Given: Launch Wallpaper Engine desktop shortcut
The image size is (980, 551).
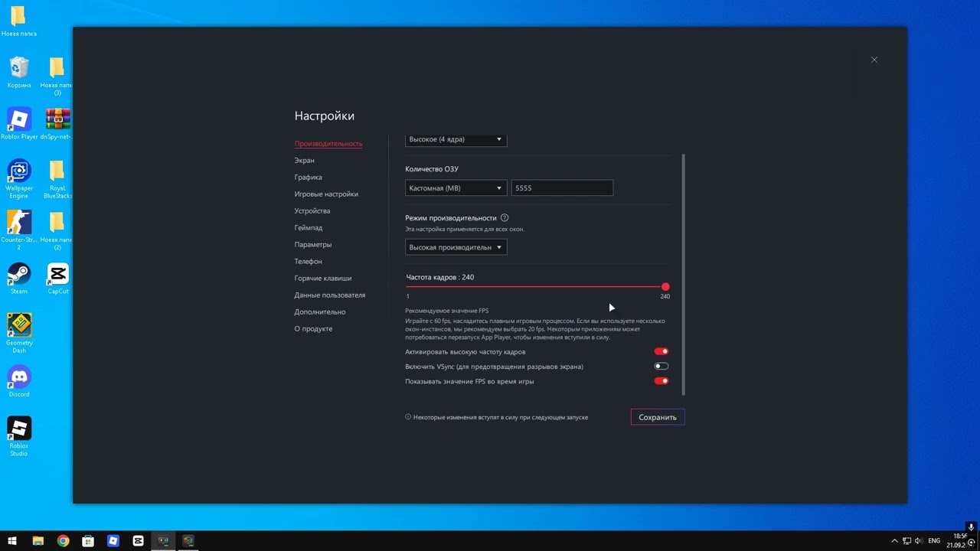Looking at the screenshot, I should pyautogui.click(x=19, y=178).
